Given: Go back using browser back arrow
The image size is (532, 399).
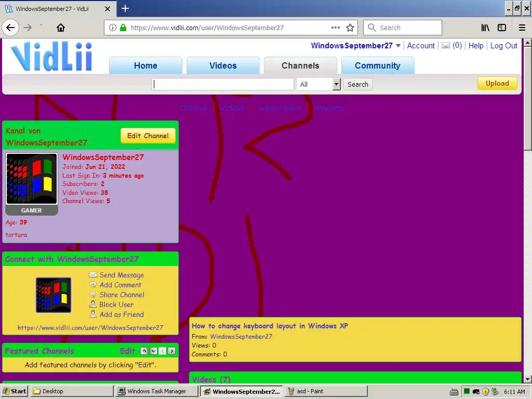Looking at the screenshot, I should 10,28.
